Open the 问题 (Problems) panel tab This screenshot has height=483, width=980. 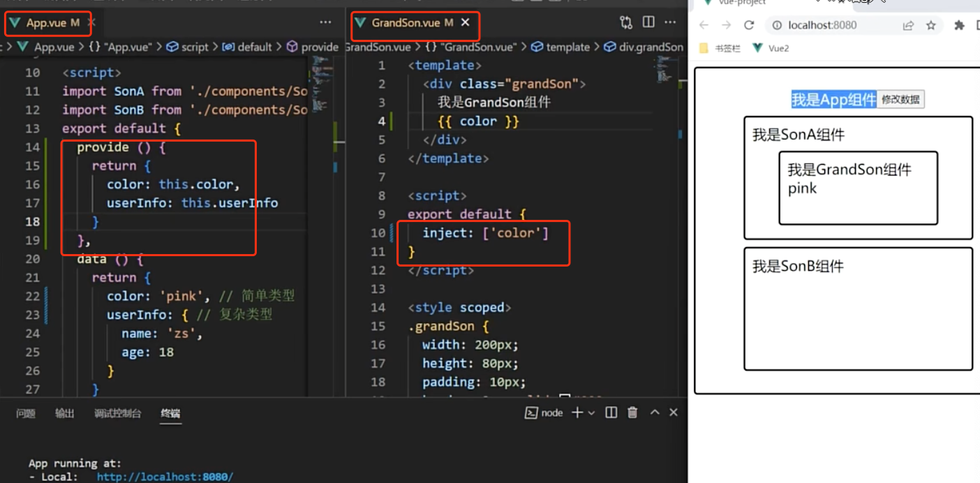tap(26, 413)
